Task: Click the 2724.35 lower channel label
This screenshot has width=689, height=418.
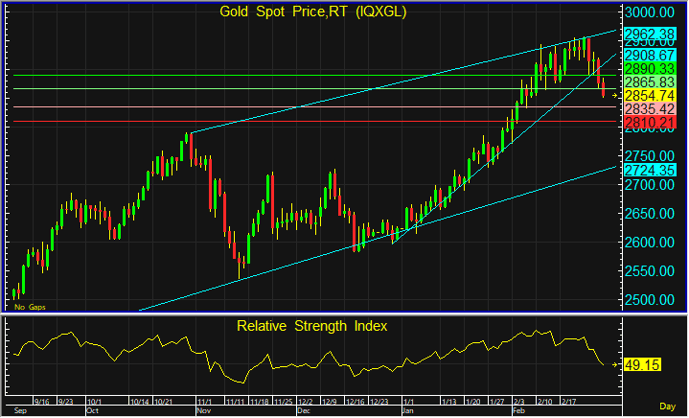Action: (652, 171)
